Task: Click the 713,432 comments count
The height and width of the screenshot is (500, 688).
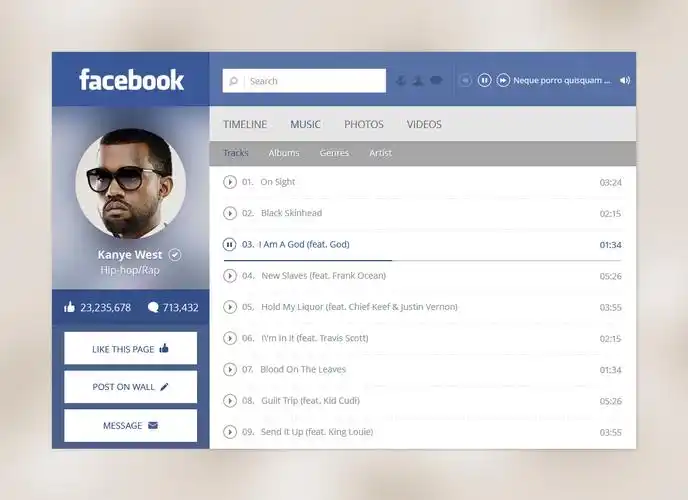Action: tap(180, 307)
